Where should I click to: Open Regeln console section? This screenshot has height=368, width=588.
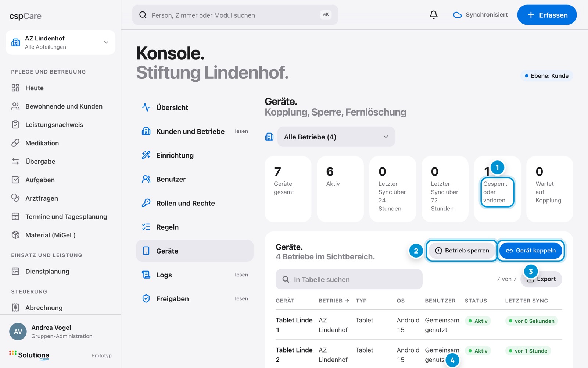point(195,227)
